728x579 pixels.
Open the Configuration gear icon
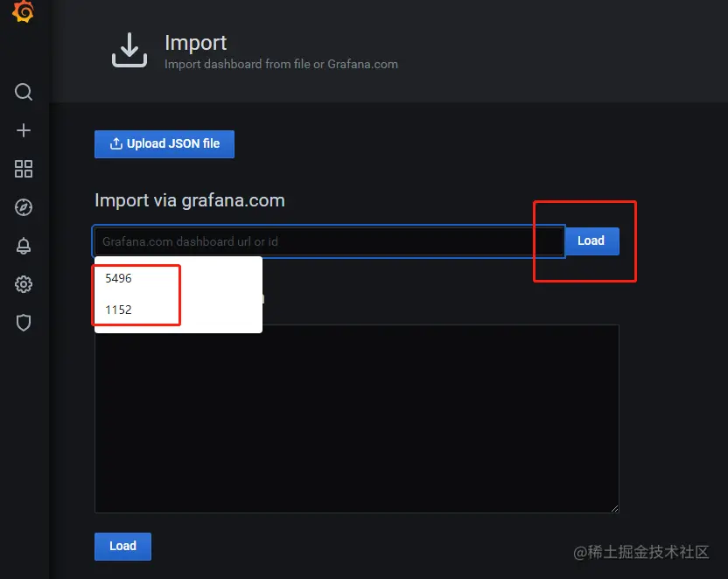24,284
